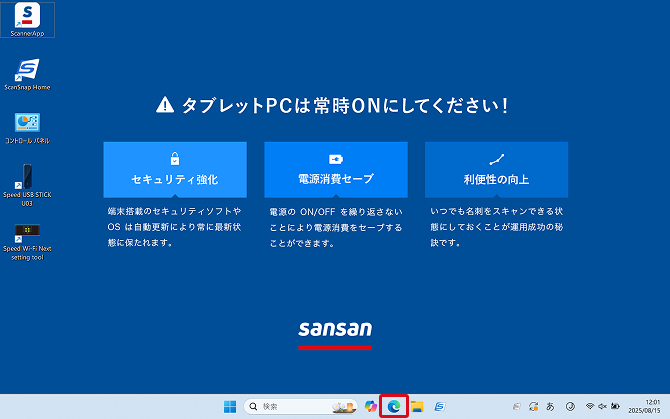Click the sync status tray icon
Viewport: 670px width, 419px height.
point(533,407)
